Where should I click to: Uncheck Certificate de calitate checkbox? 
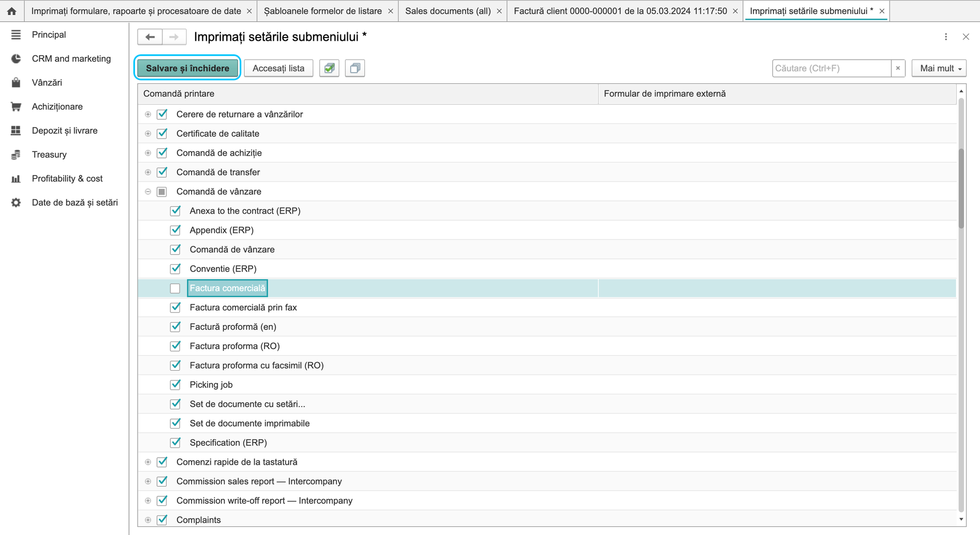point(162,134)
